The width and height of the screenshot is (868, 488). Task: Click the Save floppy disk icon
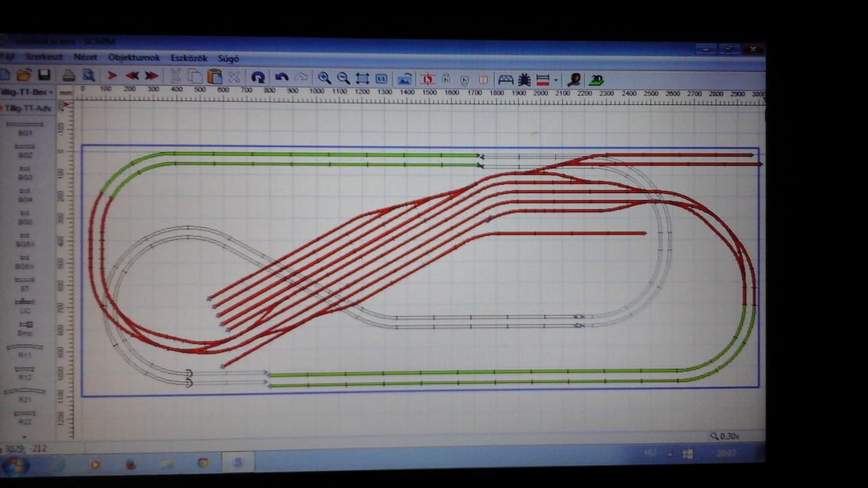[x=44, y=75]
